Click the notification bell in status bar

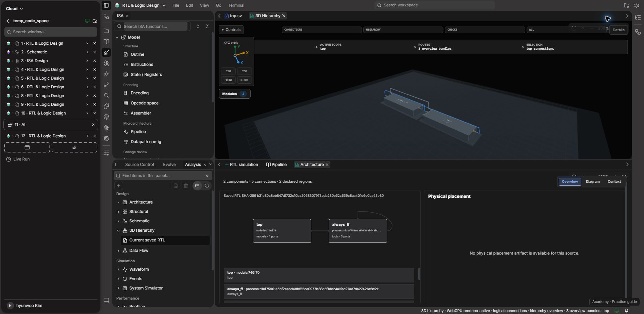626,311
